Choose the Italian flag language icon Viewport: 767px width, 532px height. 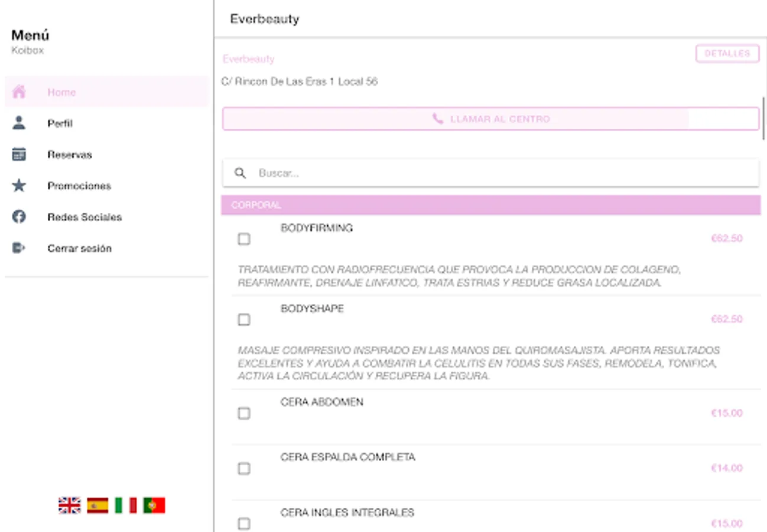click(x=125, y=505)
